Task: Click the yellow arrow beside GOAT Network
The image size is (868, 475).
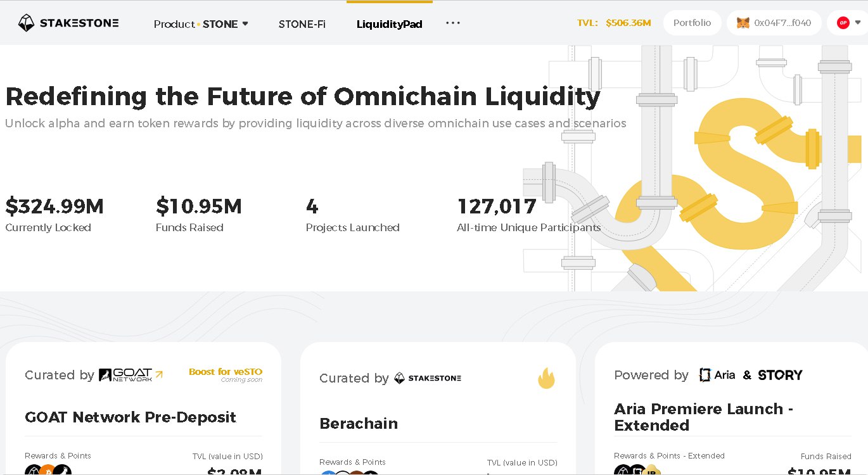Action: click(158, 374)
